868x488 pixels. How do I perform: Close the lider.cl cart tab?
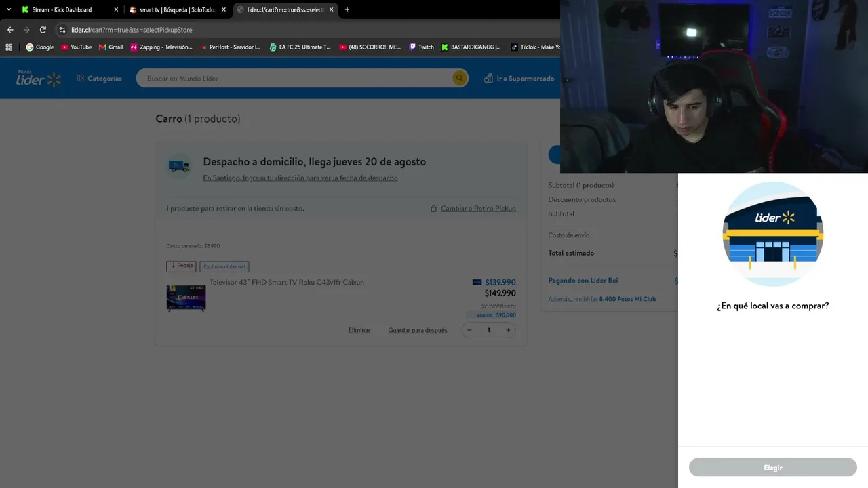pyautogui.click(x=332, y=9)
